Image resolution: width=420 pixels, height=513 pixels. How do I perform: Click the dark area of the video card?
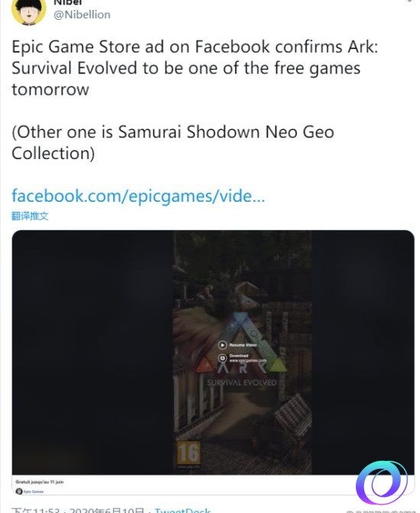click(x=92, y=352)
